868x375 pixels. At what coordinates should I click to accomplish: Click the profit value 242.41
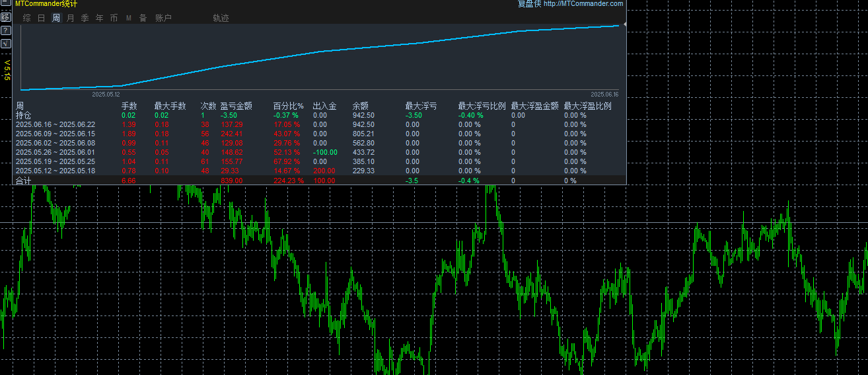coord(231,134)
